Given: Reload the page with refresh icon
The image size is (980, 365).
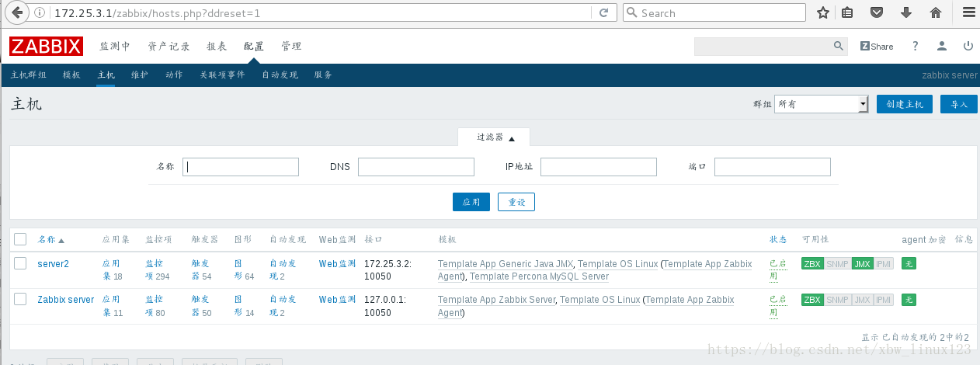Looking at the screenshot, I should click(x=603, y=12).
